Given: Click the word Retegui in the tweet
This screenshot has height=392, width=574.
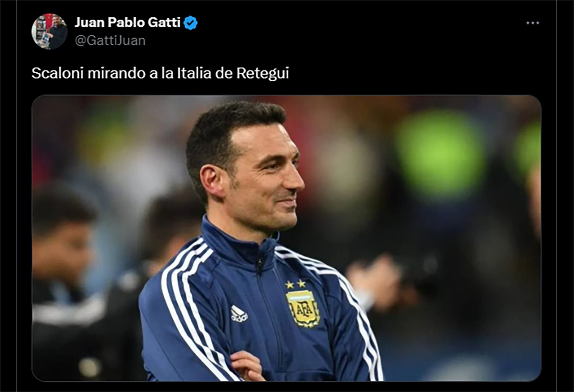Looking at the screenshot, I should click(x=262, y=74).
